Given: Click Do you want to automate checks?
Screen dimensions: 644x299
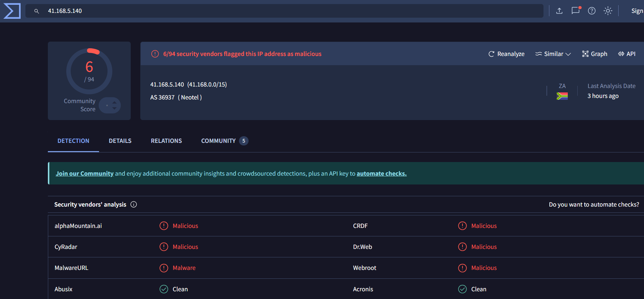Looking at the screenshot, I should click(594, 204).
